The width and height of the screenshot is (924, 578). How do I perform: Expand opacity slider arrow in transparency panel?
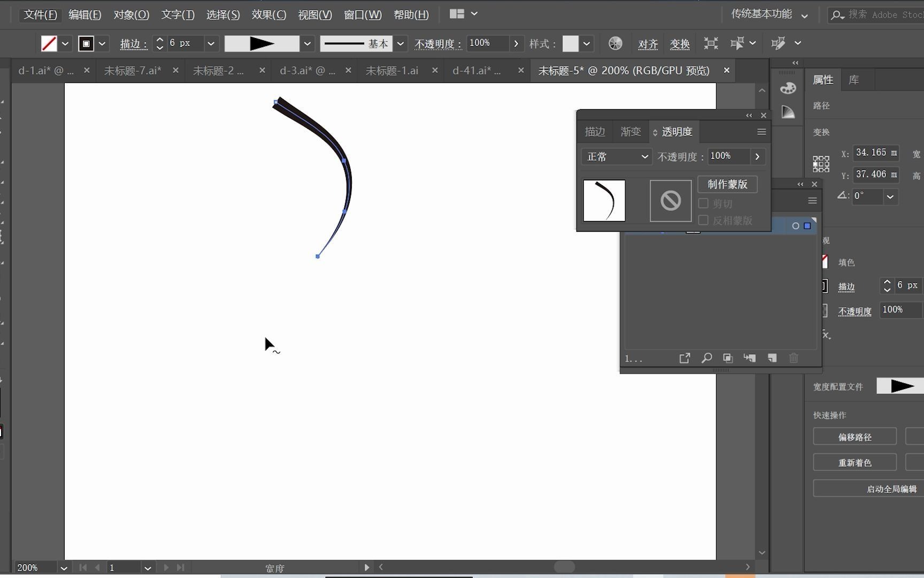point(757,156)
